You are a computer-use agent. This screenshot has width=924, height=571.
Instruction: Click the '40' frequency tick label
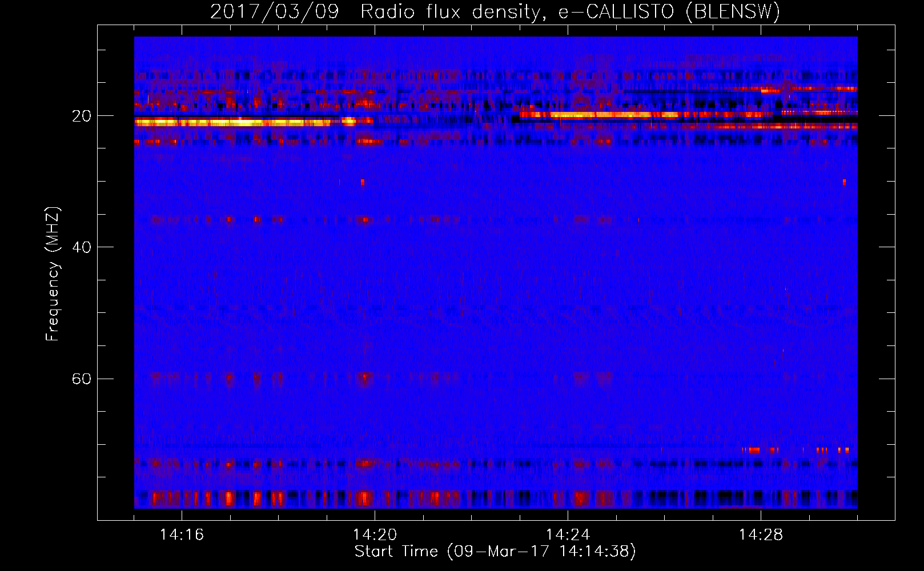point(82,247)
